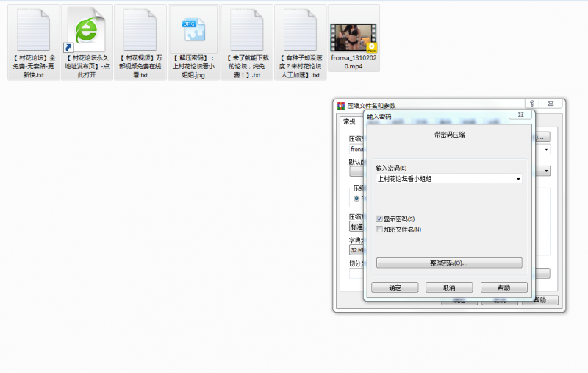Select the 【村花视频】万部视频免费在线看.txt file icon
This screenshot has height=373, width=588.
(140, 30)
